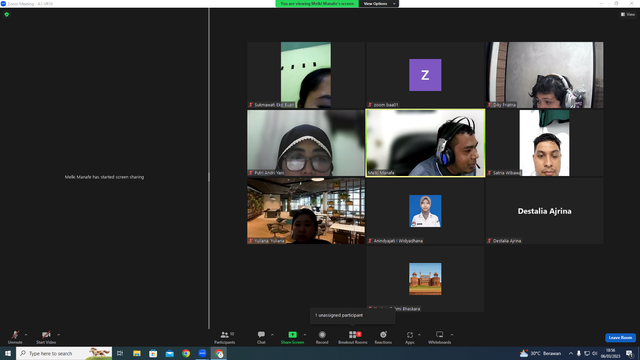Screen dimensions: 640x360
Task: Open the Participants panel
Action: click(224, 337)
